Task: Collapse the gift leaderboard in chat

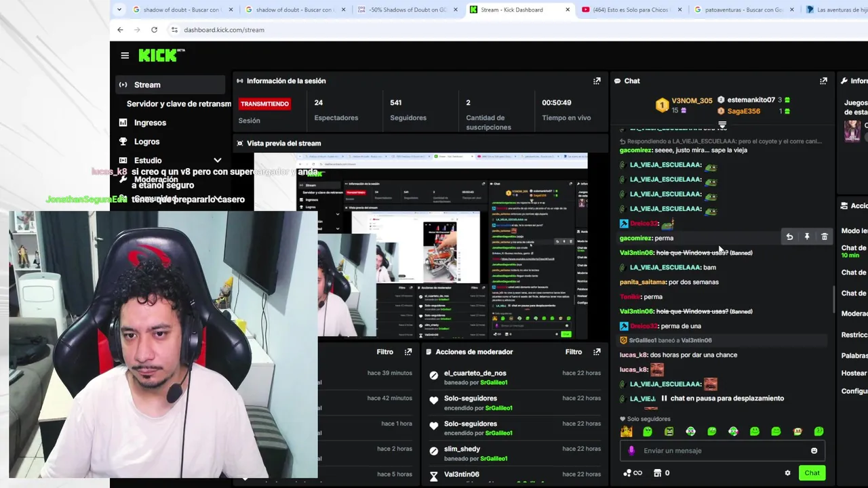Action: pyautogui.click(x=722, y=125)
